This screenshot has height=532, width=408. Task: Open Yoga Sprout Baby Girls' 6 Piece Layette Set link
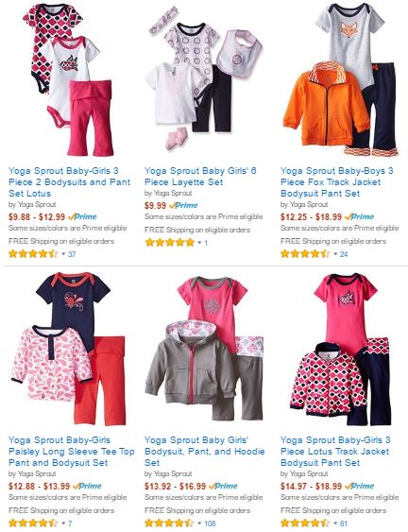(x=200, y=176)
